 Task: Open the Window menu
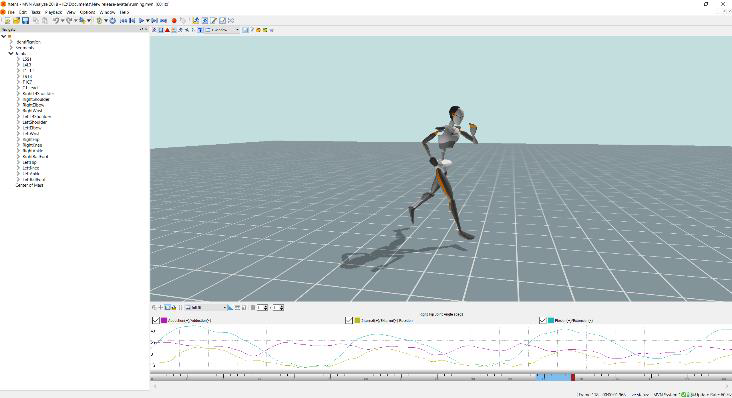point(107,12)
